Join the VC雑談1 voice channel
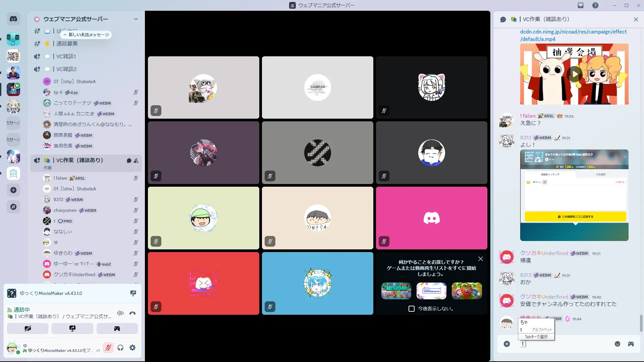 tap(66, 56)
